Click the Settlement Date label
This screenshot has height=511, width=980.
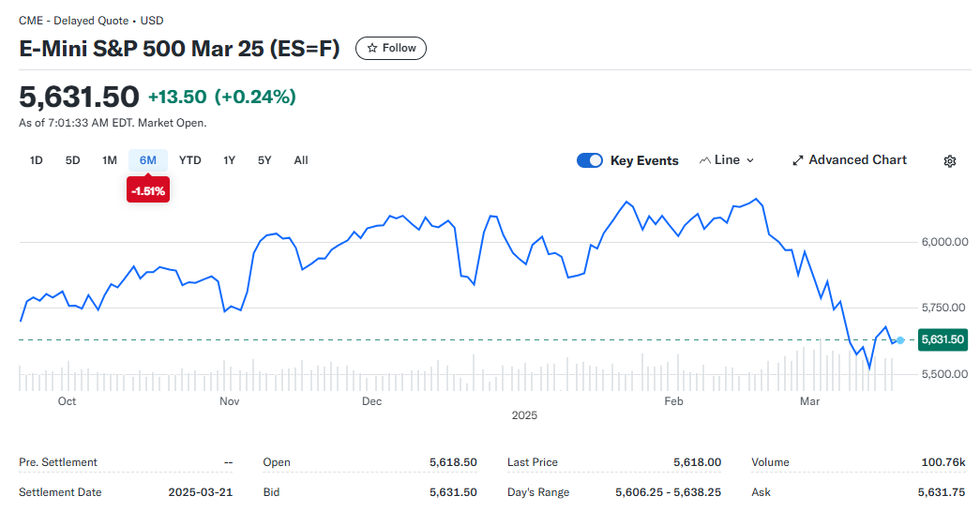(60, 492)
